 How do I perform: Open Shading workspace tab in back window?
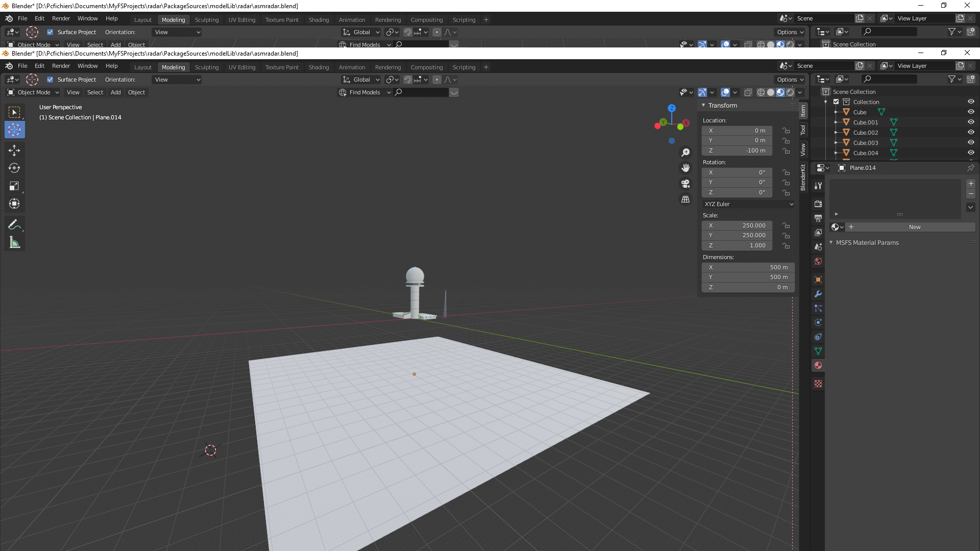(x=318, y=20)
